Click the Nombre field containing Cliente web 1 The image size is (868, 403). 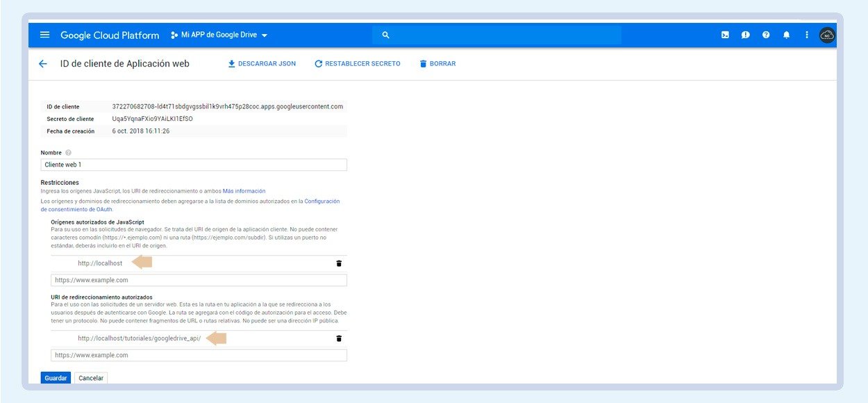tap(194, 165)
